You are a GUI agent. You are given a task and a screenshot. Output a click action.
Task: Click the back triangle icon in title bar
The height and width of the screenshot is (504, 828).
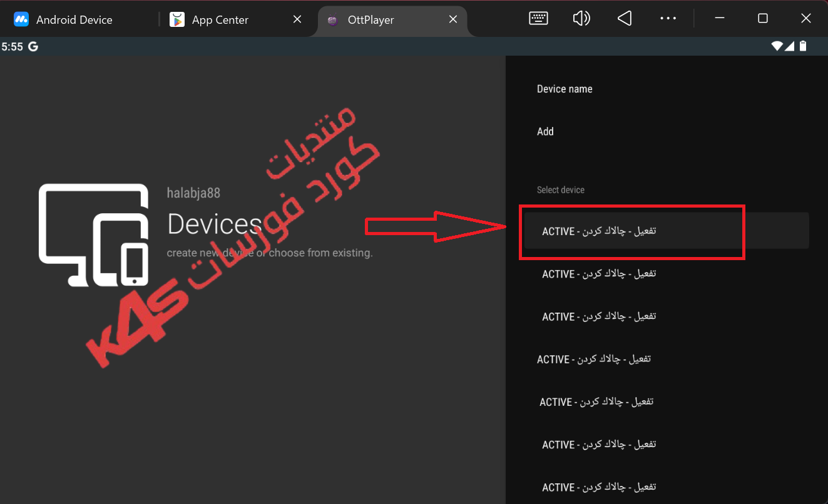[624, 19]
